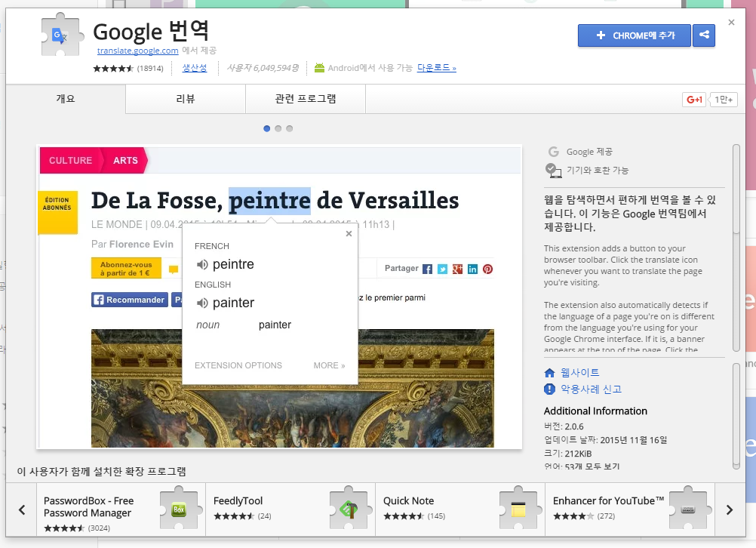
Task: Click the LinkedIn share icon
Action: 472,269
